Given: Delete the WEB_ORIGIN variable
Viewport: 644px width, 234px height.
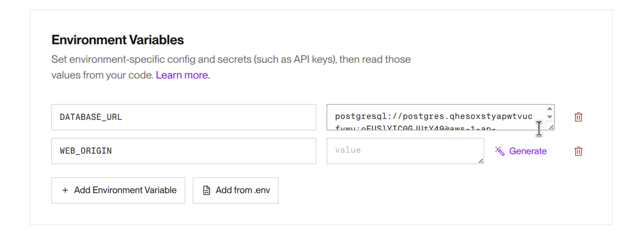Looking at the screenshot, I should (x=578, y=151).
